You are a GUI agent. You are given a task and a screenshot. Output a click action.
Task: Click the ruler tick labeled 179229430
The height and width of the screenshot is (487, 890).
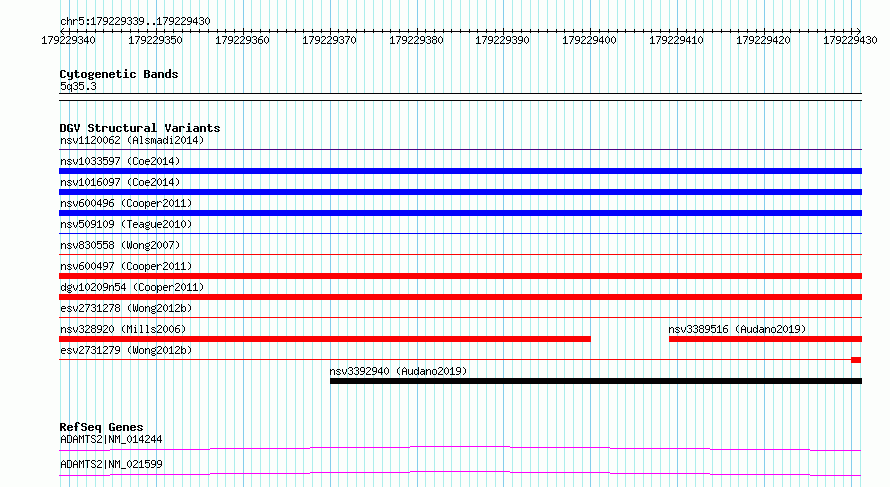click(850, 40)
